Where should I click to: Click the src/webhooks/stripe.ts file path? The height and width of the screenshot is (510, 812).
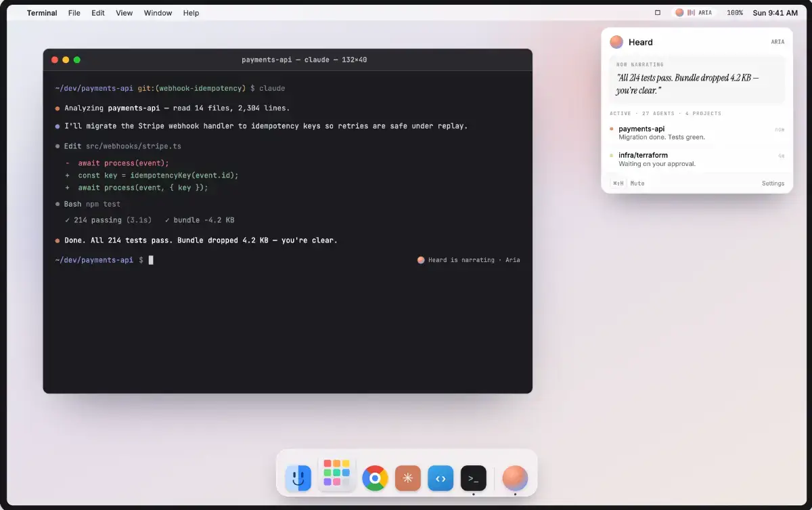pos(133,146)
